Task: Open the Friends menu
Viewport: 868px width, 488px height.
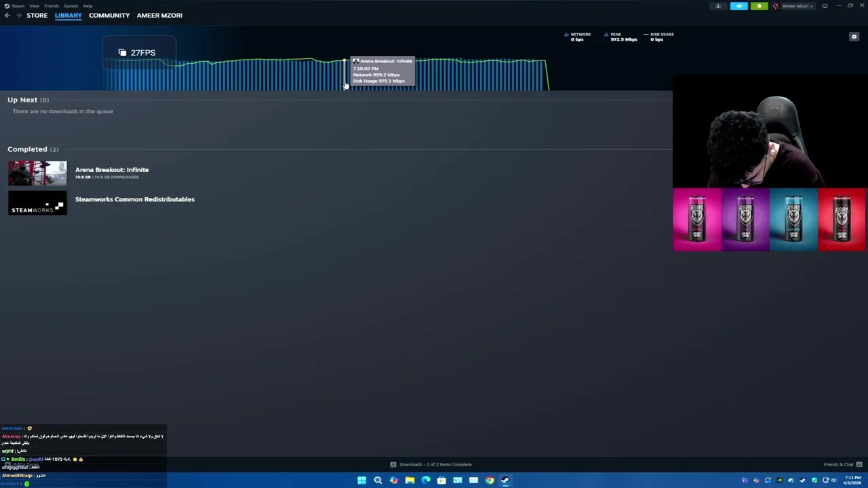Action: [x=52, y=5]
